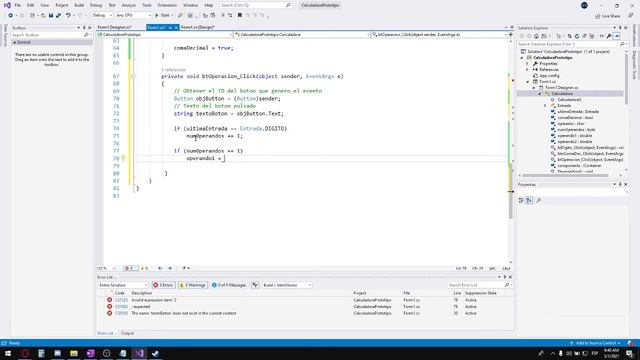Open the btOperacion_Click member navigation dropdown

pyautogui.click(x=439, y=35)
